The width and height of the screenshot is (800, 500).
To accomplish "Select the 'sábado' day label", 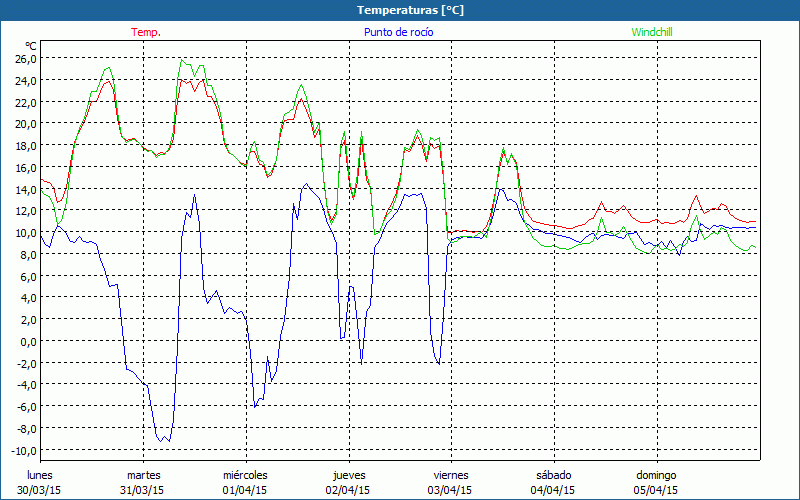I will point(553,475).
